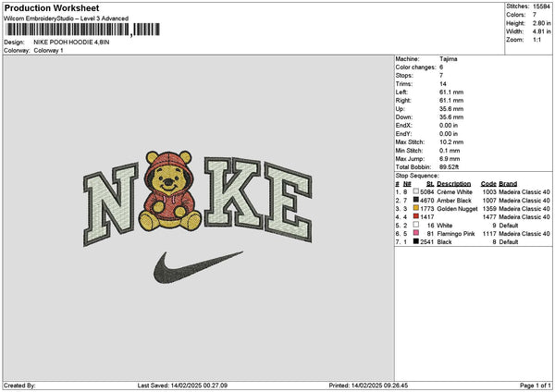Click thread code "1477" in row 4
This screenshot has height=392, width=555.
tap(489, 217)
